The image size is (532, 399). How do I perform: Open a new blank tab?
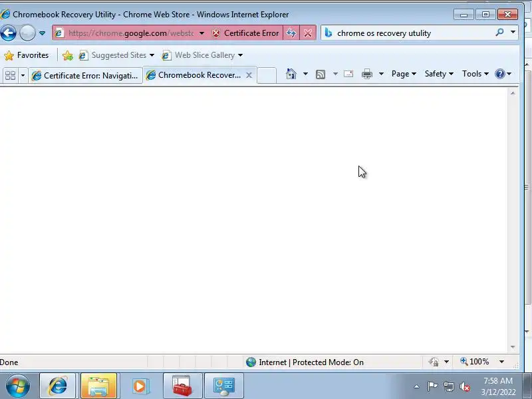point(267,75)
